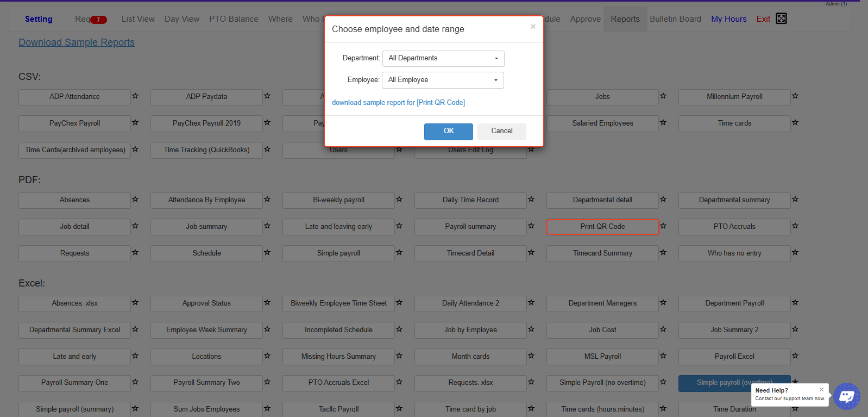Close the dialog with the X icon
Viewport: 868px width, 417px height.
(533, 27)
